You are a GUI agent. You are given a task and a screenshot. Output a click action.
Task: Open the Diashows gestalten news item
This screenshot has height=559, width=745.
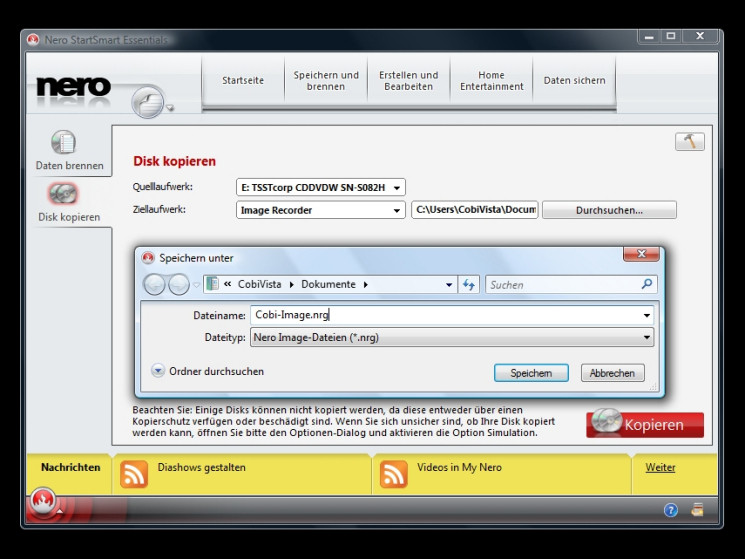click(201, 467)
